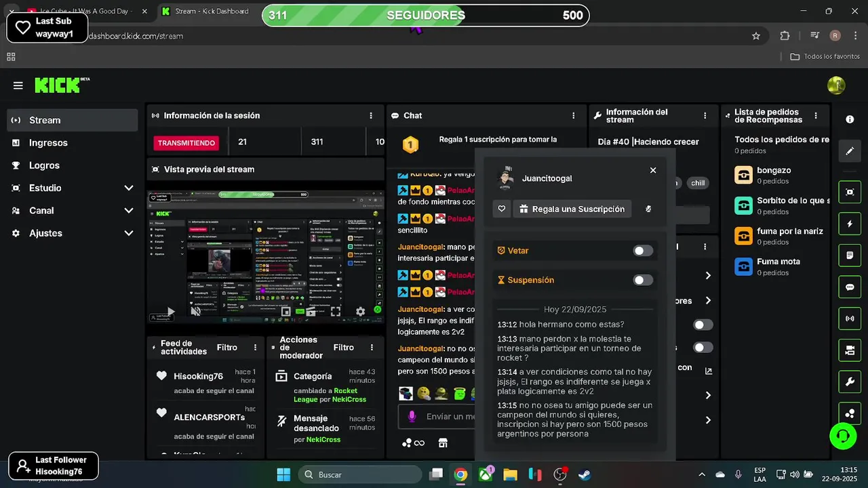Click the bongazo reward icon
The height and width of the screenshot is (488, 868).
743,175
